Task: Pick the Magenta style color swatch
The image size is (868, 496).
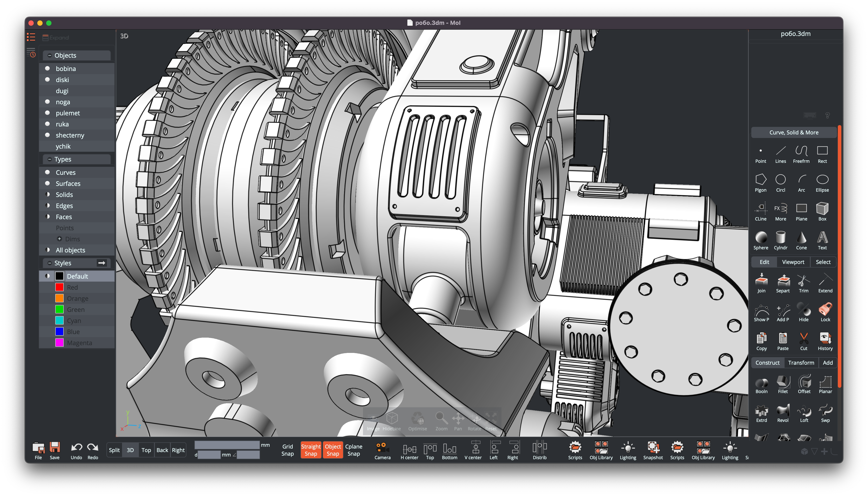Action: tap(59, 343)
